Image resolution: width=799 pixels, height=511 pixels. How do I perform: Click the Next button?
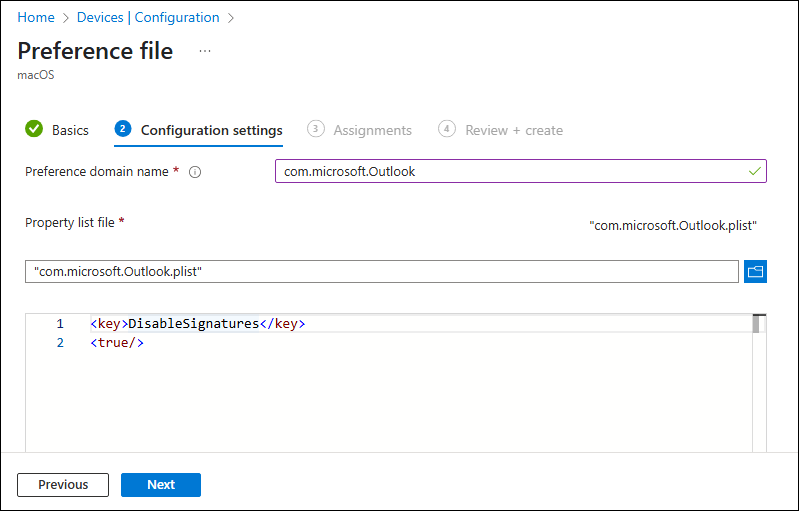[161, 485]
